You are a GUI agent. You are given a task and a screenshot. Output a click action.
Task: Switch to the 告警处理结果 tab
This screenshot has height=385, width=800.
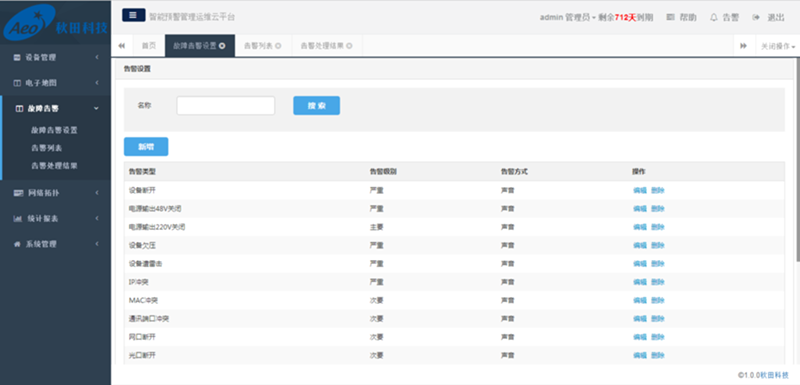click(327, 46)
